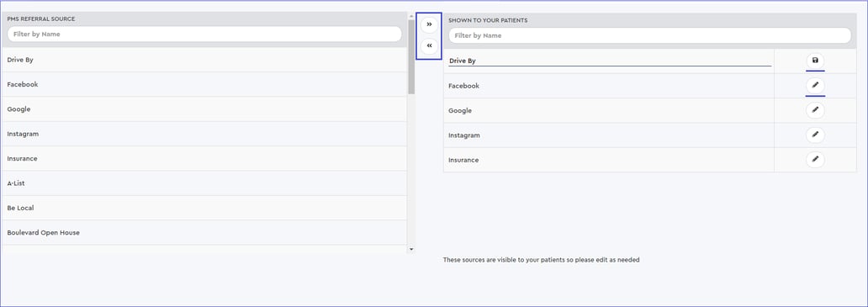Edit the Facebook shown source
The height and width of the screenshot is (307, 868).
coord(815,86)
